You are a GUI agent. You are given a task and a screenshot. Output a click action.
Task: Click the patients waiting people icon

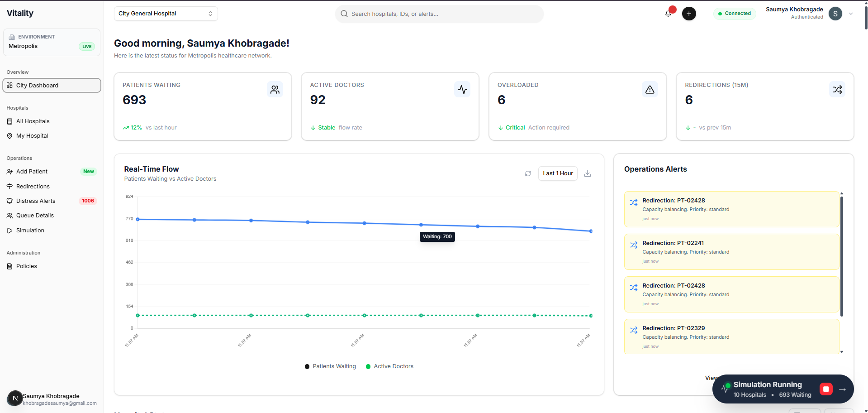click(x=275, y=90)
